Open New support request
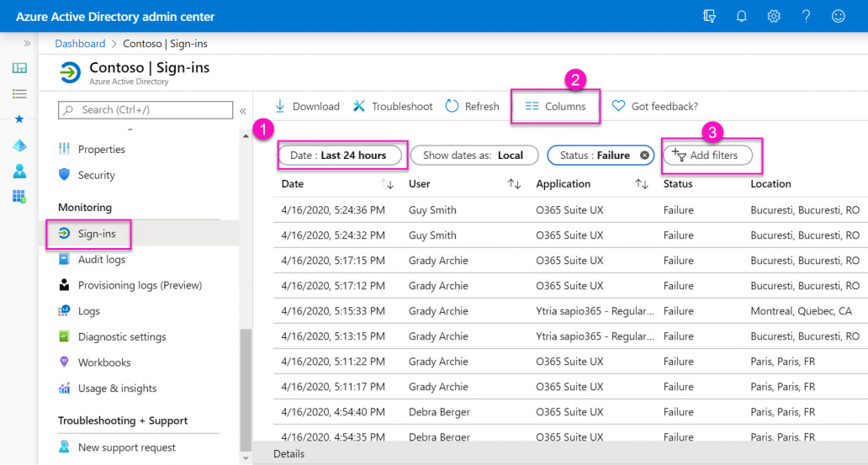The image size is (868, 465). click(126, 447)
